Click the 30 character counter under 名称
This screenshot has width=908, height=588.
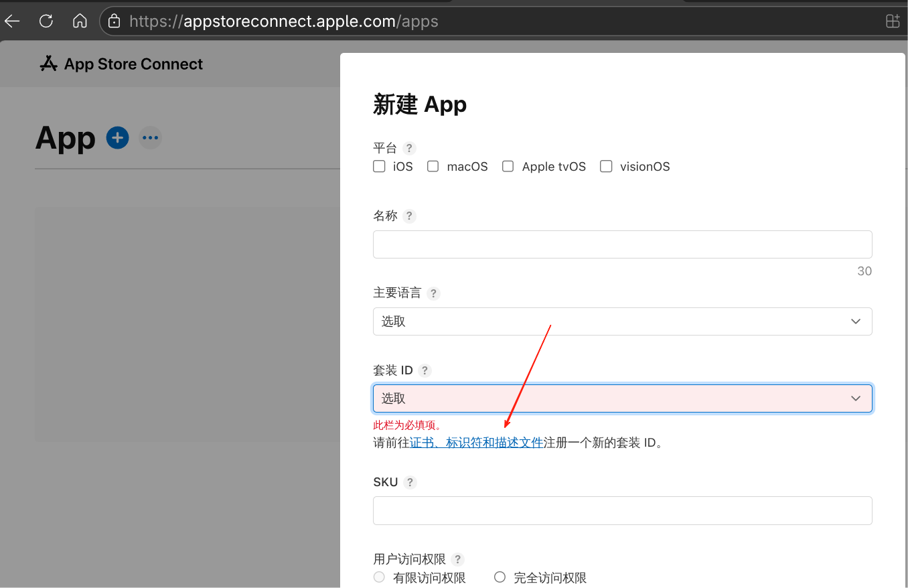coord(864,271)
